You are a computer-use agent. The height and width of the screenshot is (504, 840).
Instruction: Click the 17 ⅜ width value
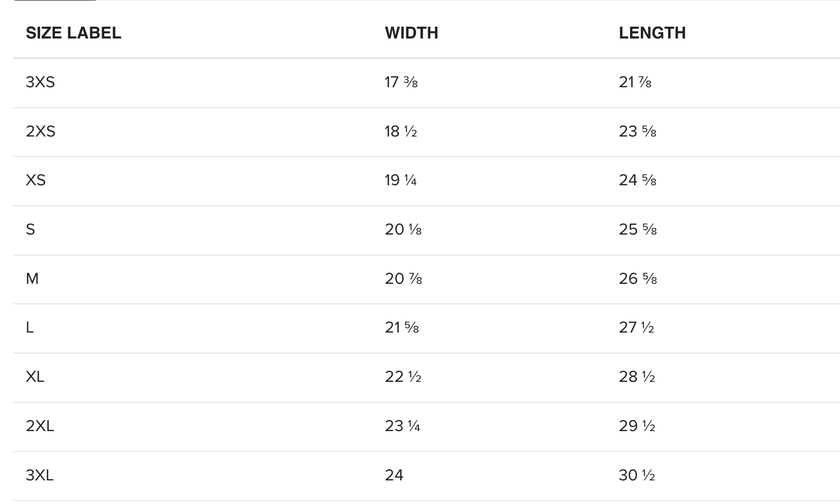click(x=401, y=82)
